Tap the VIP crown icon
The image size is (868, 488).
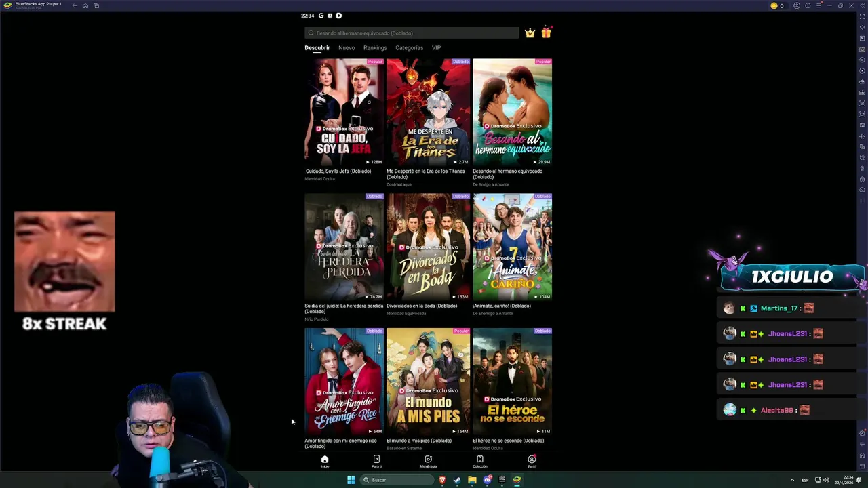tap(530, 33)
